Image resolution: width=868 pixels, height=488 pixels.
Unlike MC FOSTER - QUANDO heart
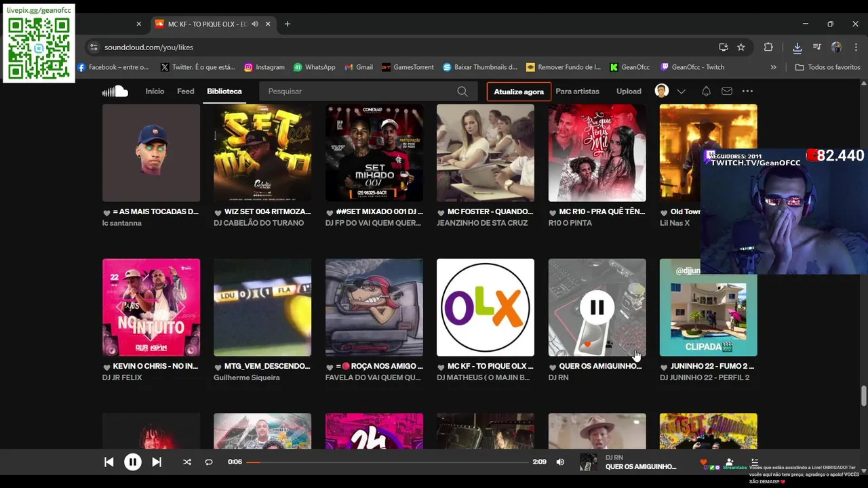[441, 212]
